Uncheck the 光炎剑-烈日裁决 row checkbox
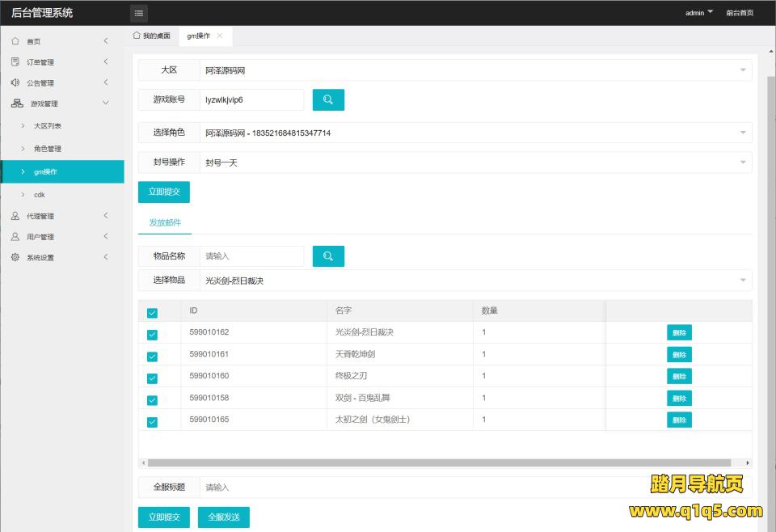The image size is (776, 532). (152, 334)
